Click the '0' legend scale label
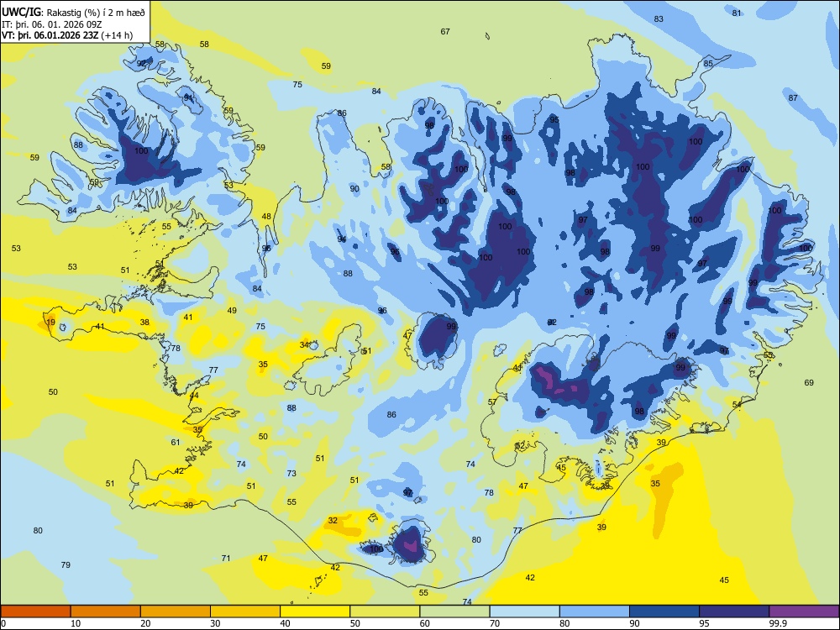The height and width of the screenshot is (630, 840). point(3,623)
